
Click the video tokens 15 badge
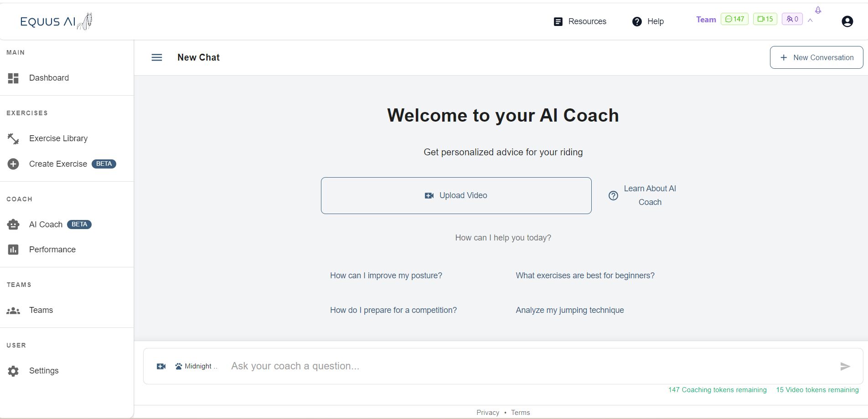[x=765, y=19]
